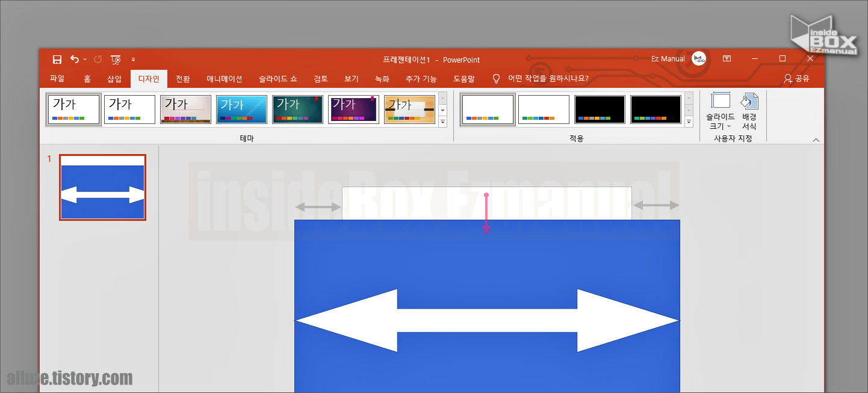Open the 전환 tab

[183, 78]
